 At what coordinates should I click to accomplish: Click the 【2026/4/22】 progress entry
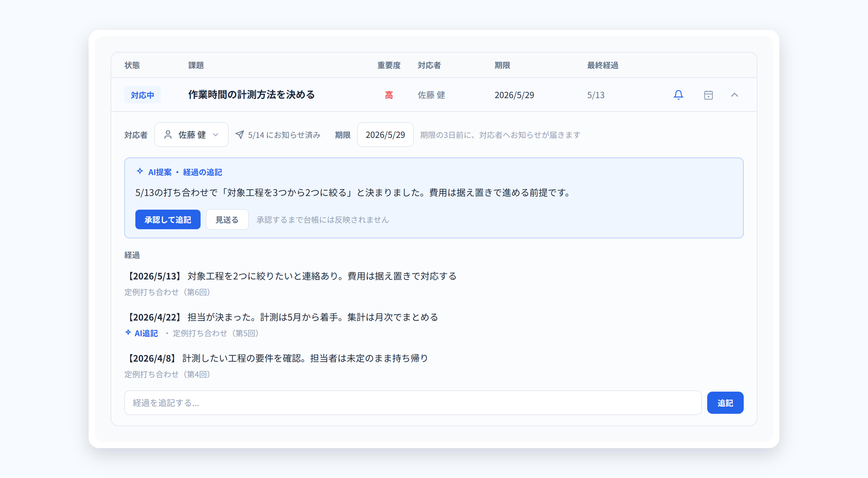[281, 317]
